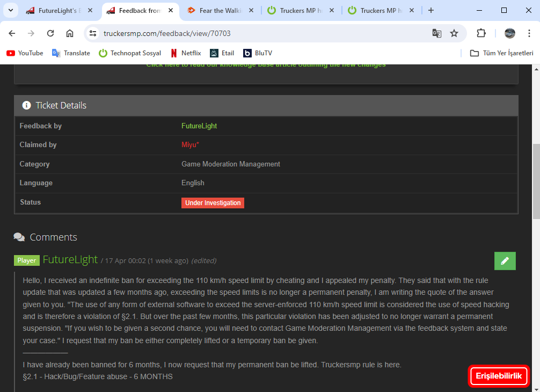Click the page vertical scrollbar thumb
Viewport: 540px width, 392px height.
tap(536, 181)
